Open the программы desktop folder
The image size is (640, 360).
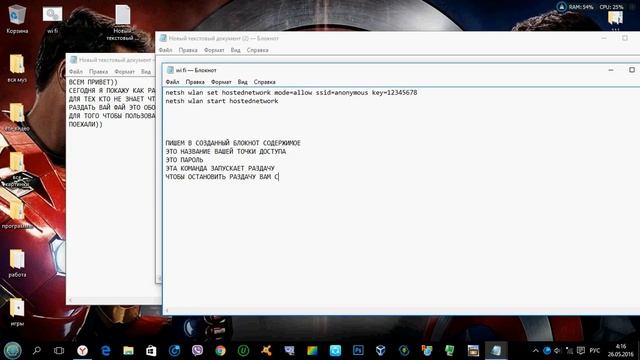[x=17, y=214]
